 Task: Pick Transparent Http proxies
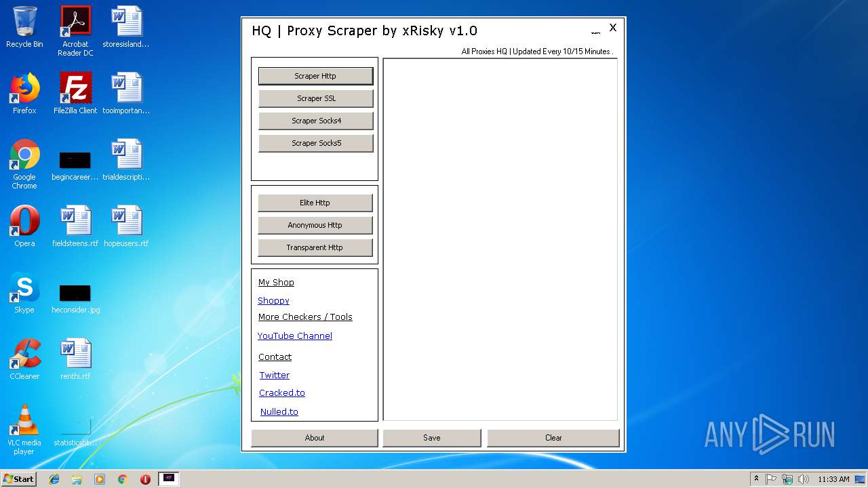coord(315,247)
